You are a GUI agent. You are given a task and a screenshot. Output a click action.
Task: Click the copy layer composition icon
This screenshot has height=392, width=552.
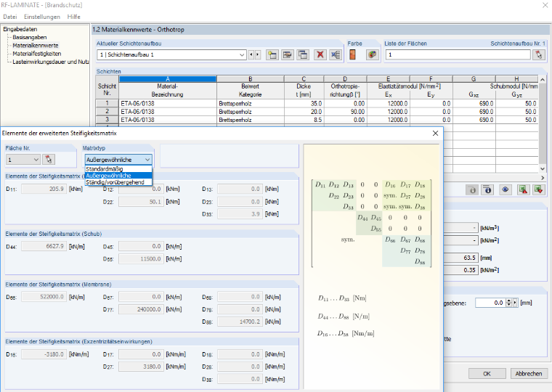(303, 55)
